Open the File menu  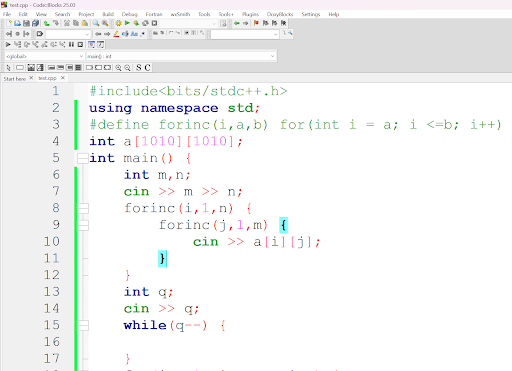[x=7, y=14]
